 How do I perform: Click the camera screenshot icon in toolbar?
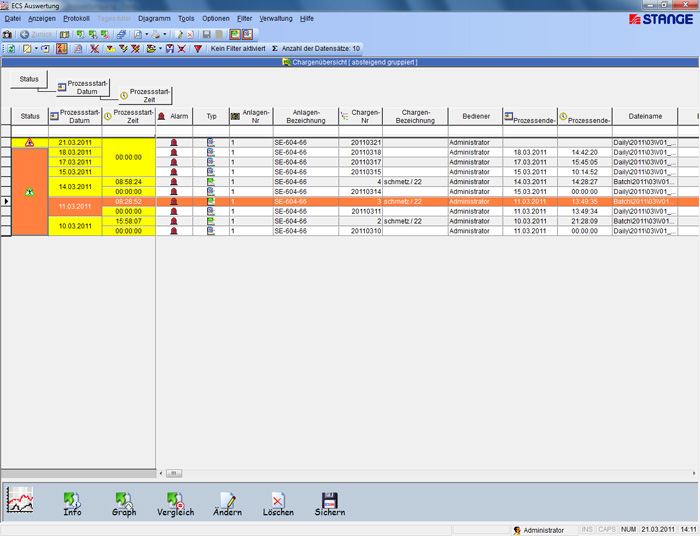(8, 34)
